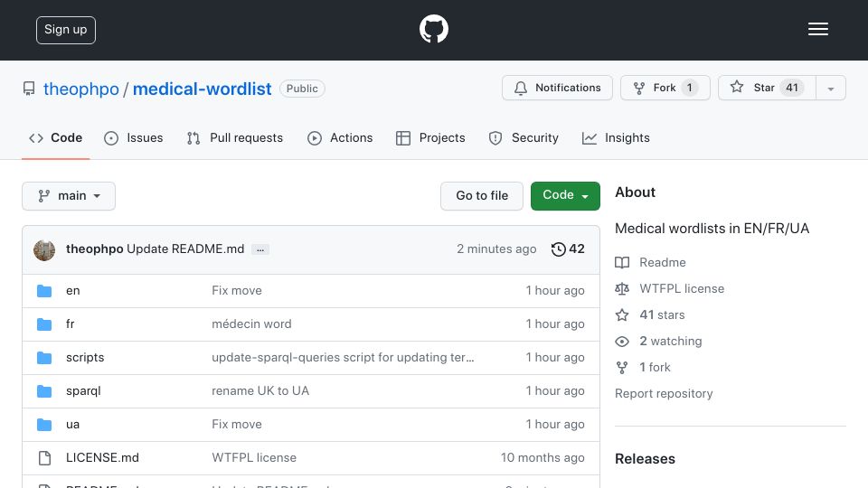The image size is (868, 488).
Task: Click the Releases heading
Action: (x=645, y=459)
